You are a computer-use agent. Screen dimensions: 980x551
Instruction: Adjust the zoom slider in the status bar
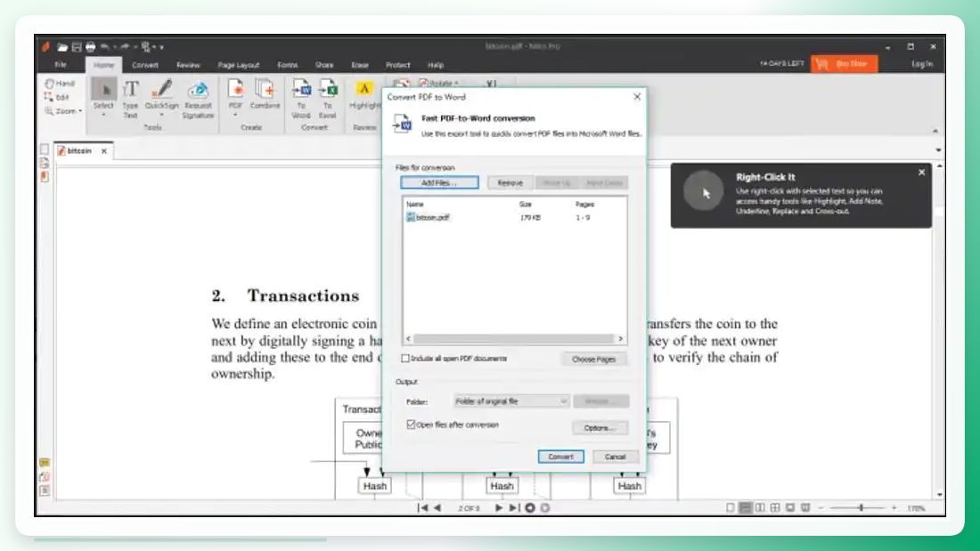point(862,508)
